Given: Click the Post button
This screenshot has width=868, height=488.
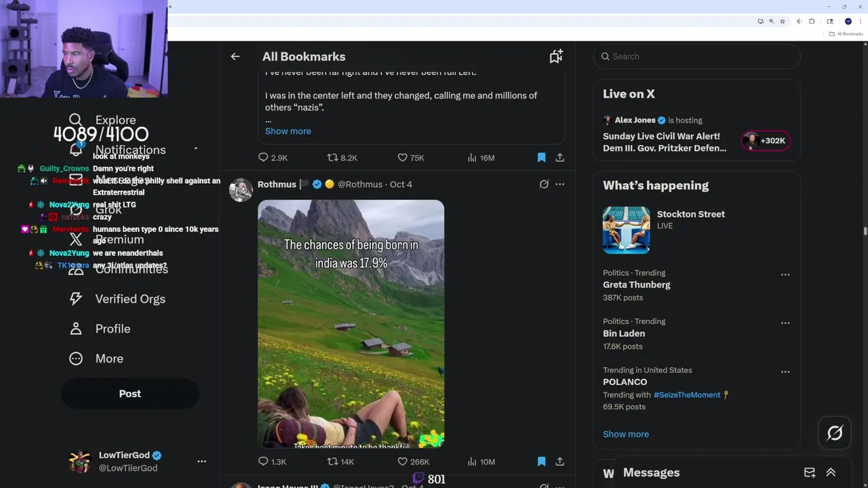Looking at the screenshot, I should [x=130, y=394].
